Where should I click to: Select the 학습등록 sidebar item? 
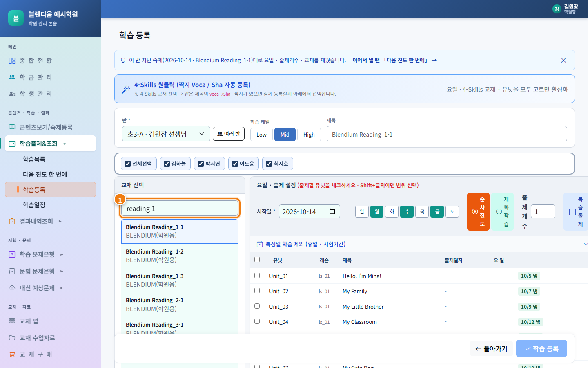(x=50, y=189)
